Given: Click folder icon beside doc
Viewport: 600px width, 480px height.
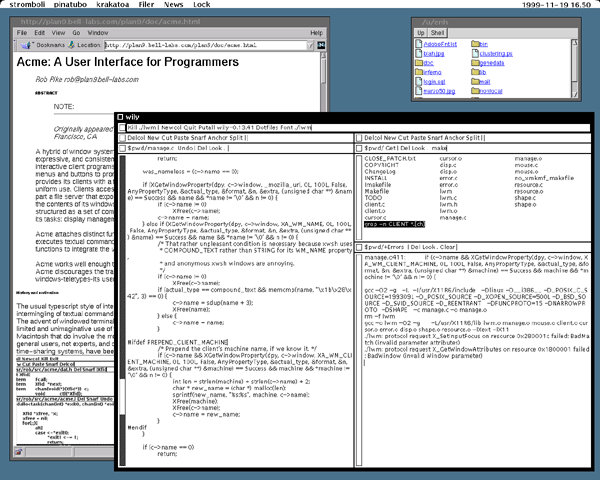Looking at the screenshot, I should click(x=419, y=63).
